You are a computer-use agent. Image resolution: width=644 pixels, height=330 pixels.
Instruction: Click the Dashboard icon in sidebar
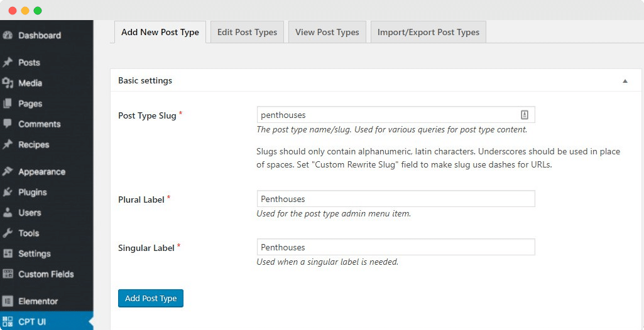[x=8, y=35]
